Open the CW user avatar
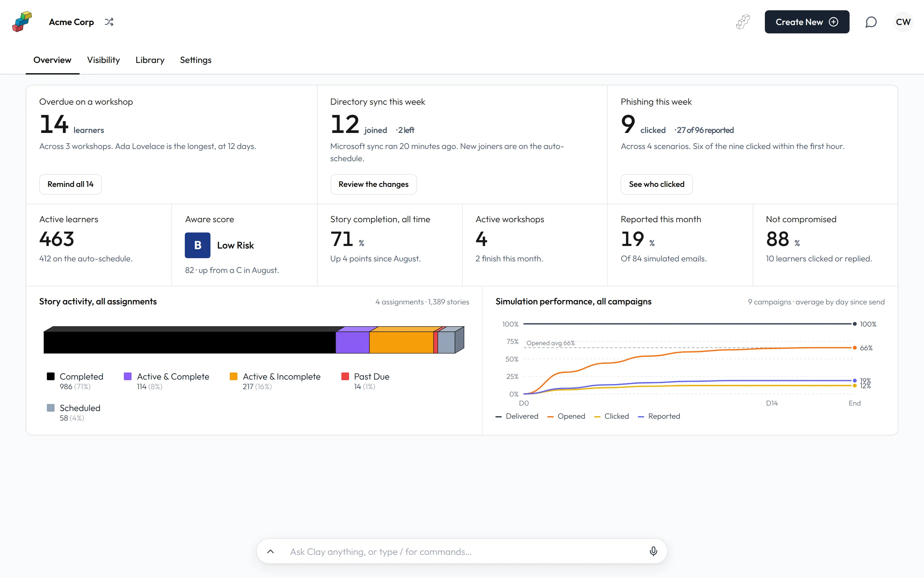The width and height of the screenshot is (924, 578). 903,22
